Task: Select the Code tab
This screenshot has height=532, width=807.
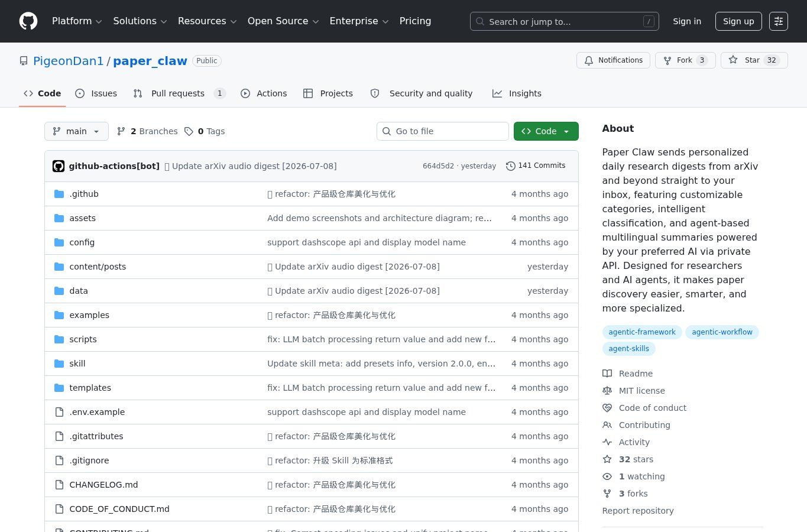Action: [42, 93]
